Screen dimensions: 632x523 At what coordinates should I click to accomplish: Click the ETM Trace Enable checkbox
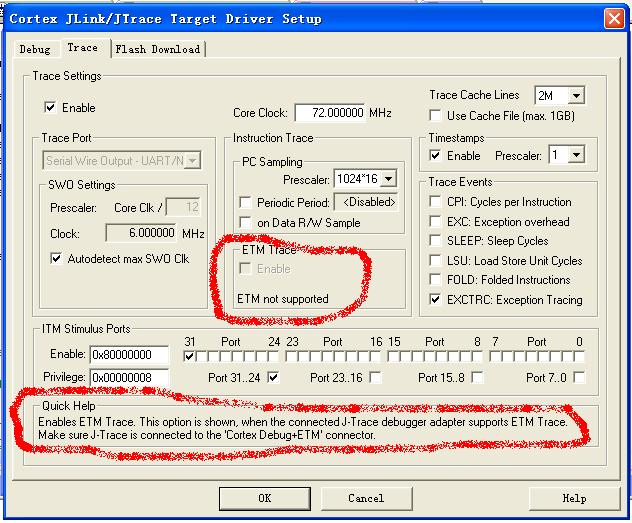pos(245,268)
